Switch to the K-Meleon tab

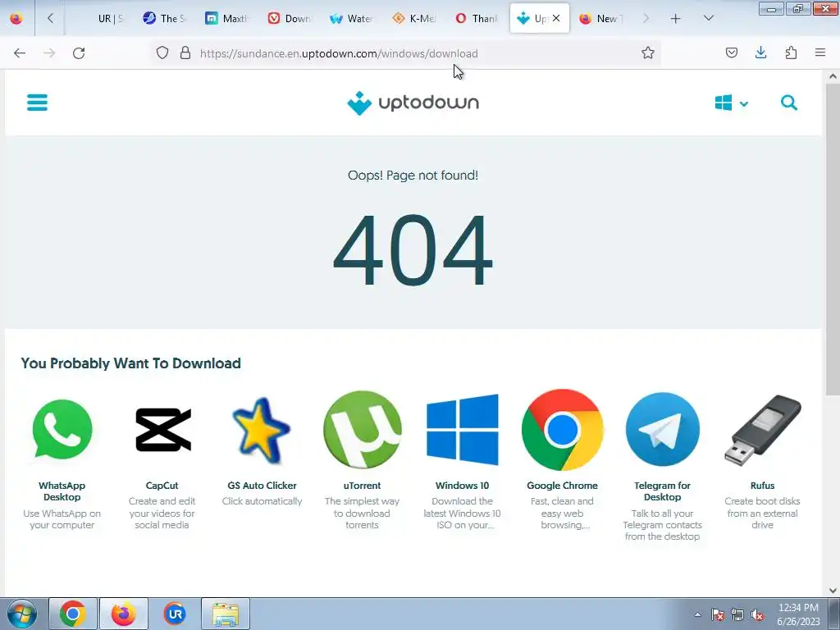click(414, 19)
